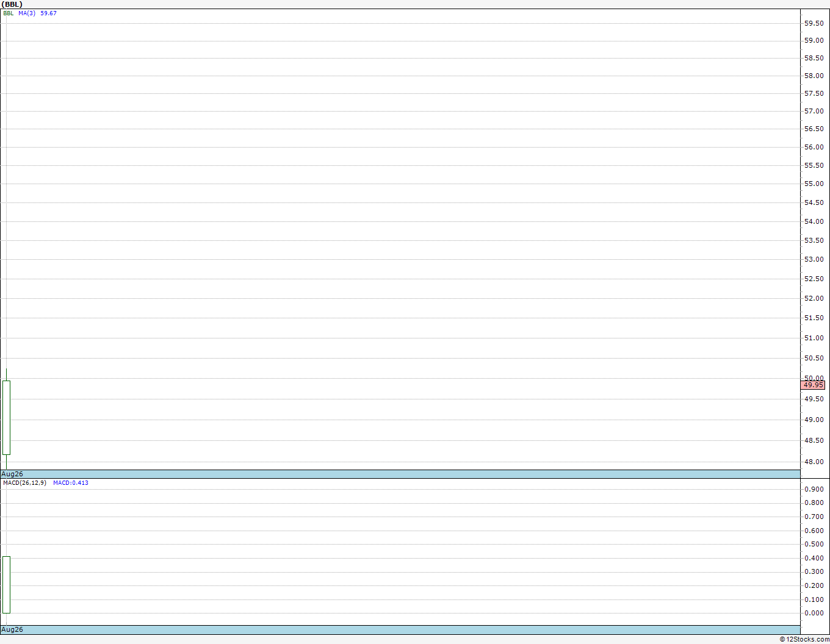Click the 55.00 price axis label
Viewport: 830px width, 644px height.
click(x=814, y=184)
